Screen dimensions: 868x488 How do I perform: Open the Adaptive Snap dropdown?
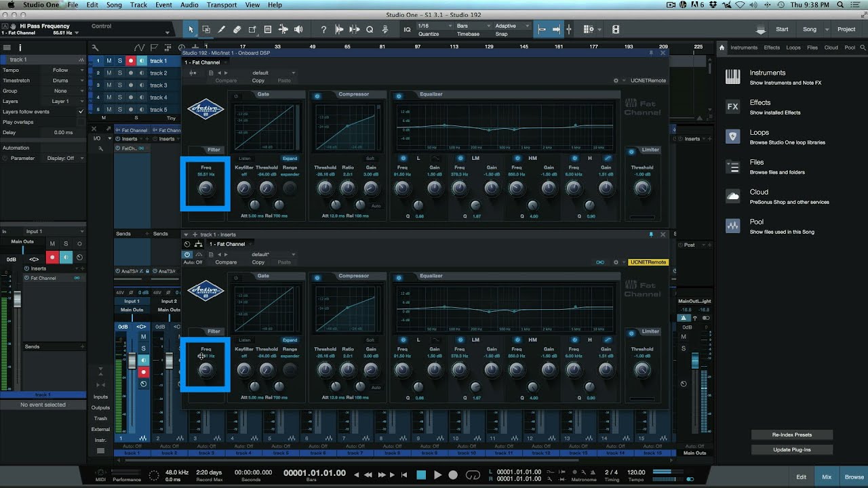[511, 26]
